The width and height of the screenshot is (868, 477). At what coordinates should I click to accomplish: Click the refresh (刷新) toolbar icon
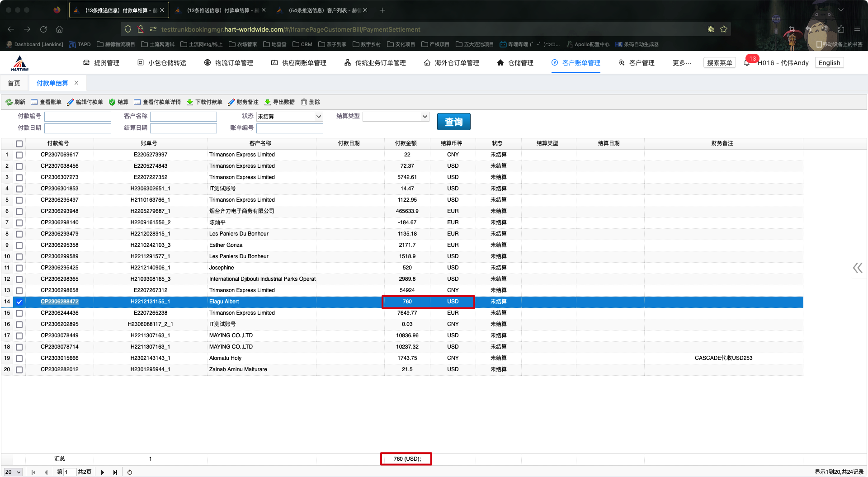point(9,102)
